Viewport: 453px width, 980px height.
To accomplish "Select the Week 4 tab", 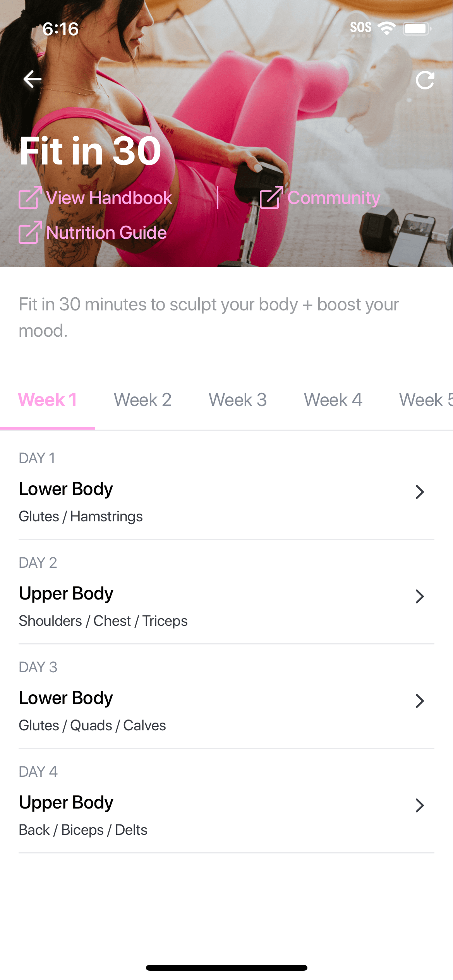I will click(x=333, y=400).
